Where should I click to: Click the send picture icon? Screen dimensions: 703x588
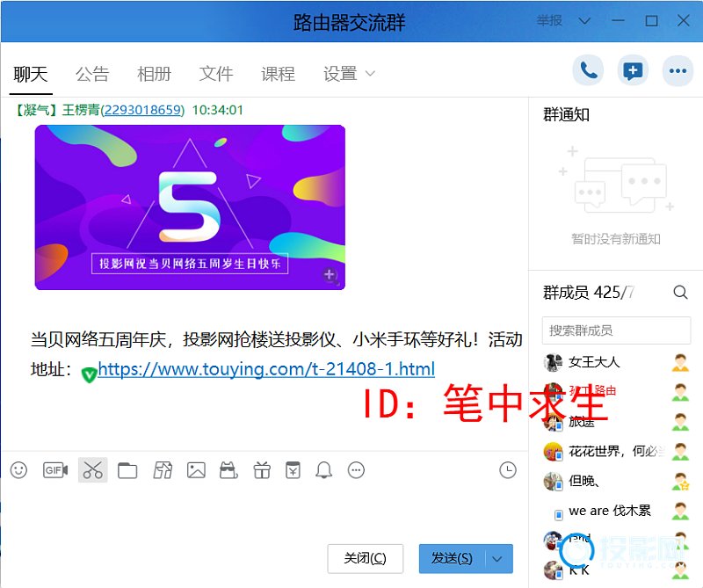click(x=196, y=470)
